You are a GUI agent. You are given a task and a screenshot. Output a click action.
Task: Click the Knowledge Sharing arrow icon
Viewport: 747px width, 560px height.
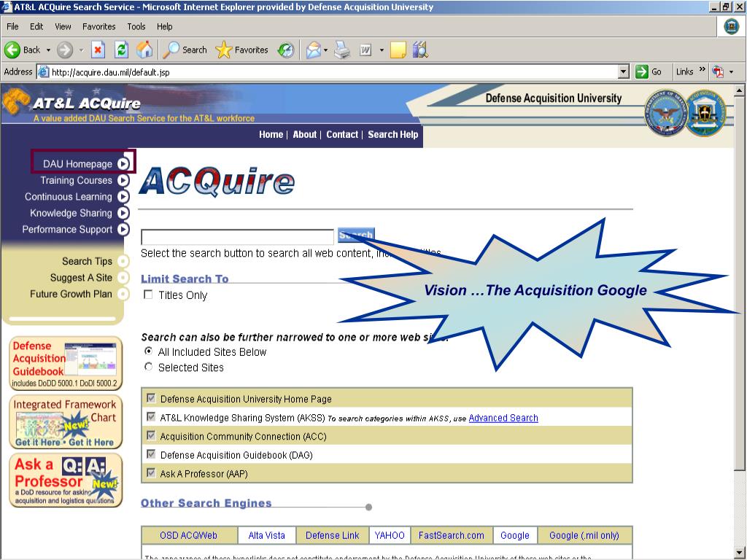[x=123, y=213]
